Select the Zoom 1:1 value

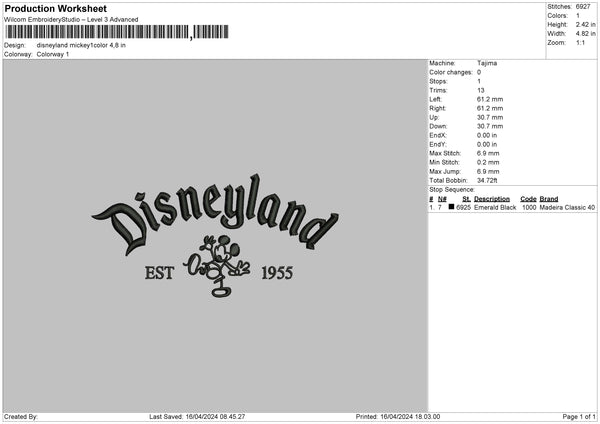click(x=580, y=42)
